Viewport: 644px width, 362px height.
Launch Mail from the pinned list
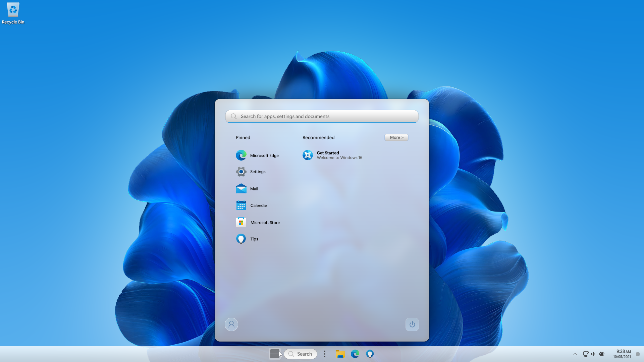pyautogui.click(x=247, y=189)
